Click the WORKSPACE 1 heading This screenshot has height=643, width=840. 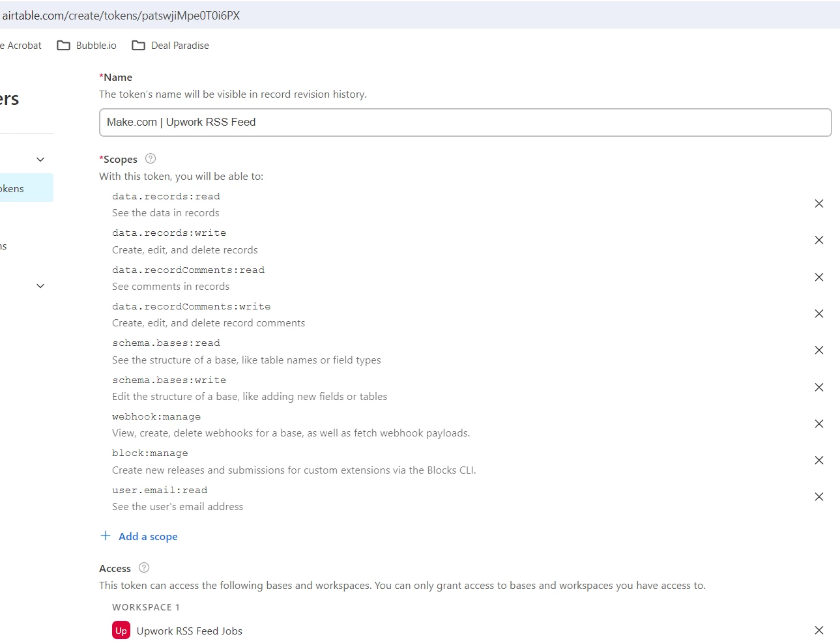click(x=146, y=607)
